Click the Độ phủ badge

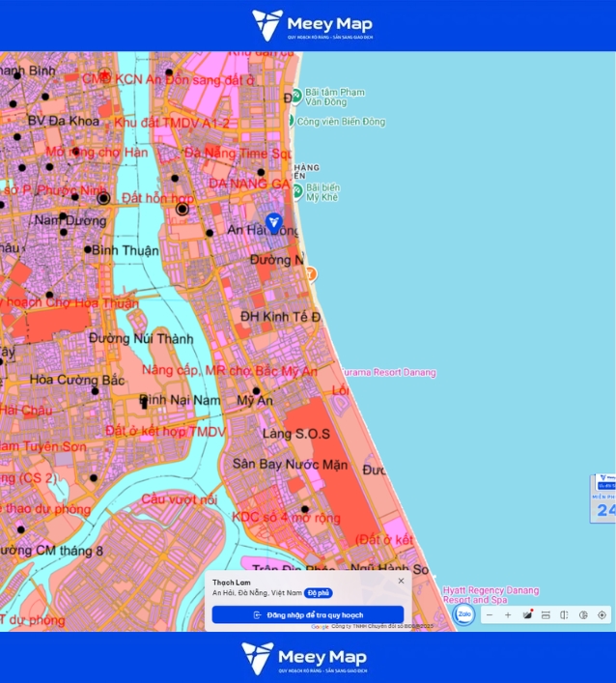(319, 593)
